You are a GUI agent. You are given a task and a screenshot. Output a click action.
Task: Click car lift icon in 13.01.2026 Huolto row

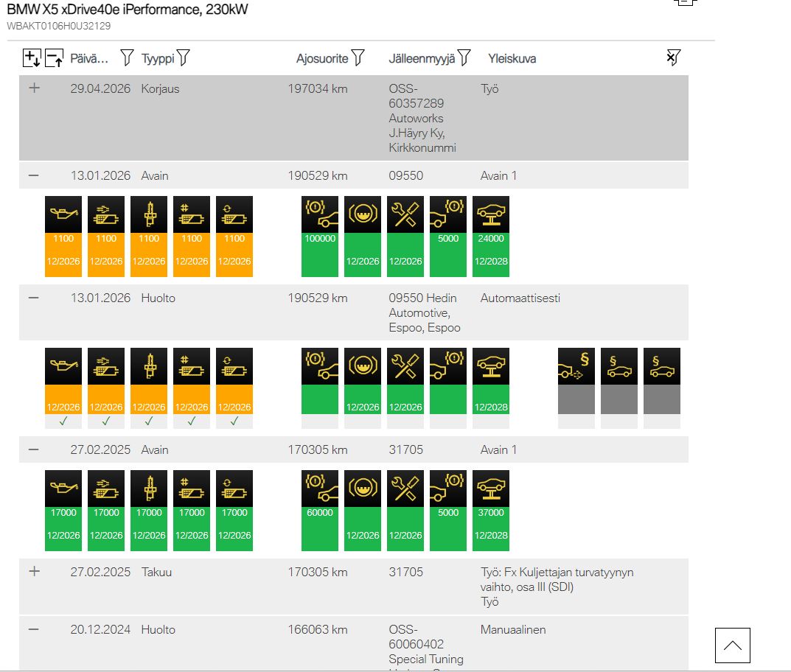point(491,366)
